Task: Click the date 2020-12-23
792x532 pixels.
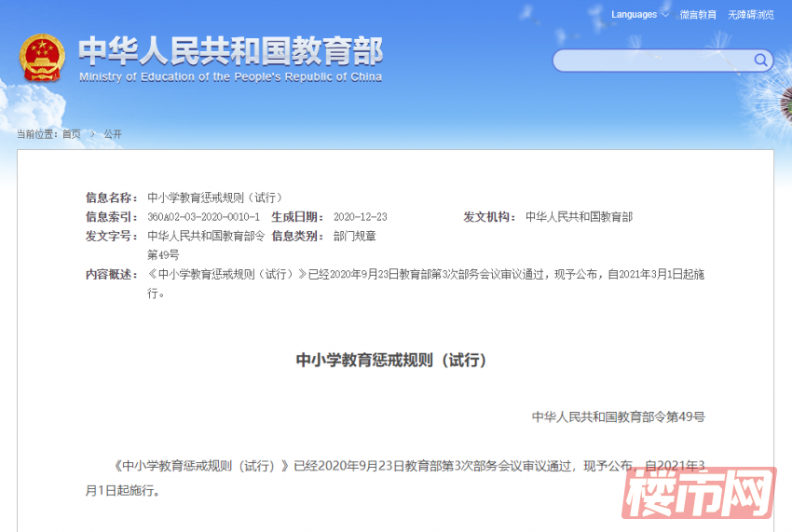Action: [x=361, y=217]
